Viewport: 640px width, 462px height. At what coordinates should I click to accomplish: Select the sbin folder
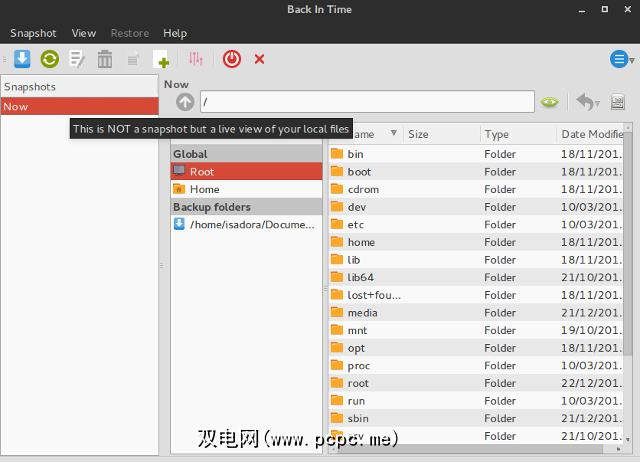point(476,418)
